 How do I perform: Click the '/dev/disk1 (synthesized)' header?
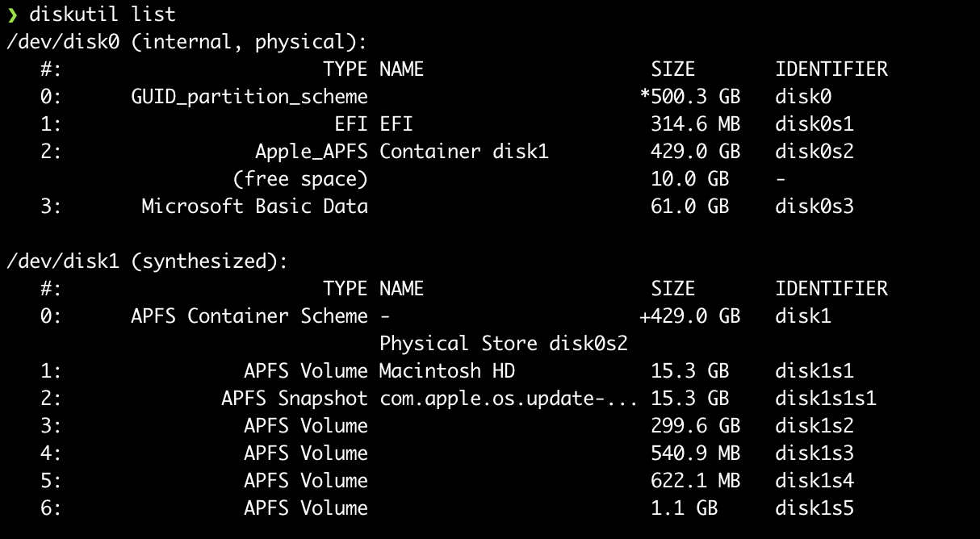coord(147,261)
